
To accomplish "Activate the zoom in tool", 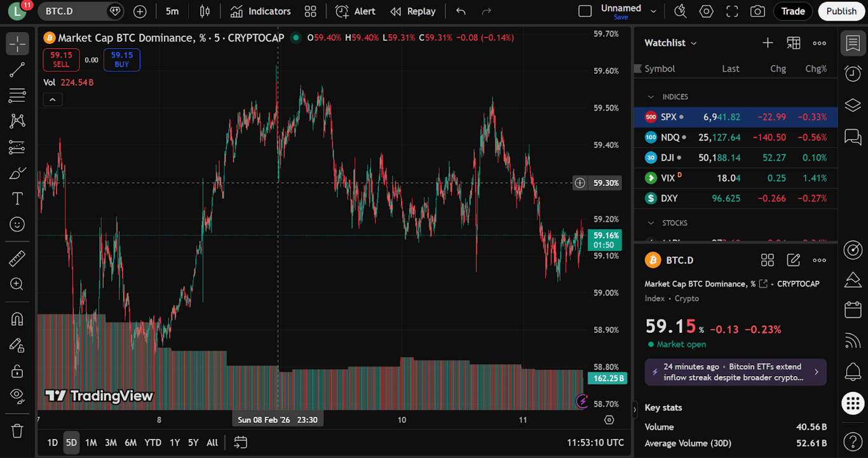I will point(17,284).
